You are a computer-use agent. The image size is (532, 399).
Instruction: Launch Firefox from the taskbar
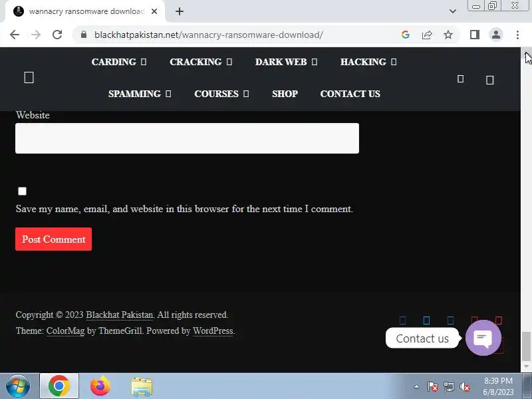pyautogui.click(x=100, y=386)
